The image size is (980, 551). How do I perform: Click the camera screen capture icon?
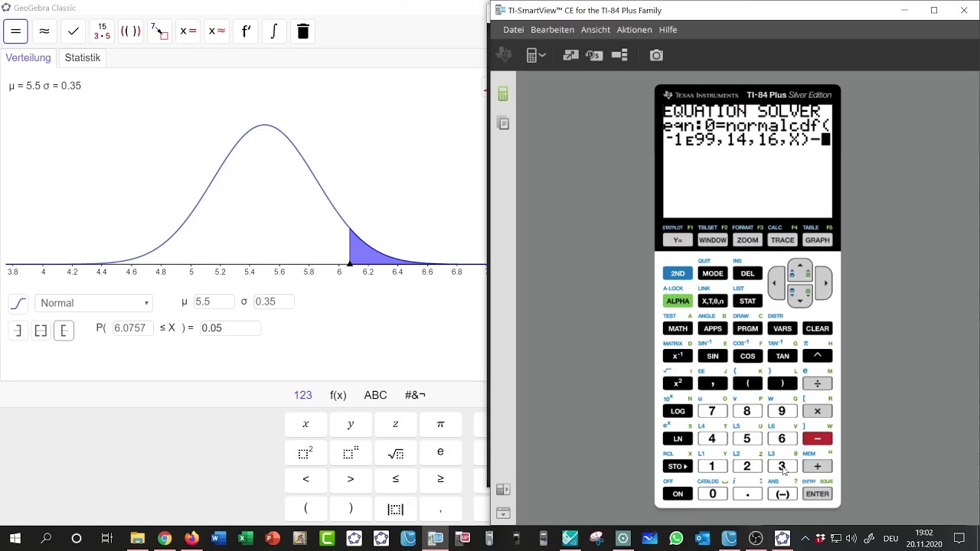click(656, 55)
